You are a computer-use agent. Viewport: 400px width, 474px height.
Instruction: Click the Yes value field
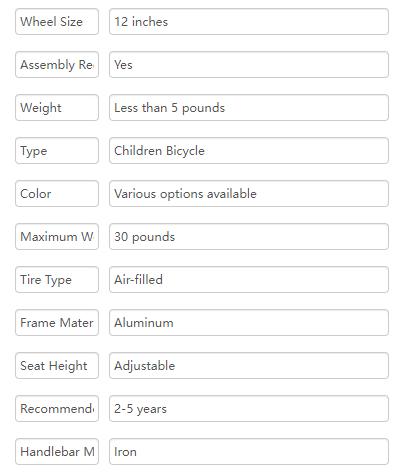click(249, 65)
